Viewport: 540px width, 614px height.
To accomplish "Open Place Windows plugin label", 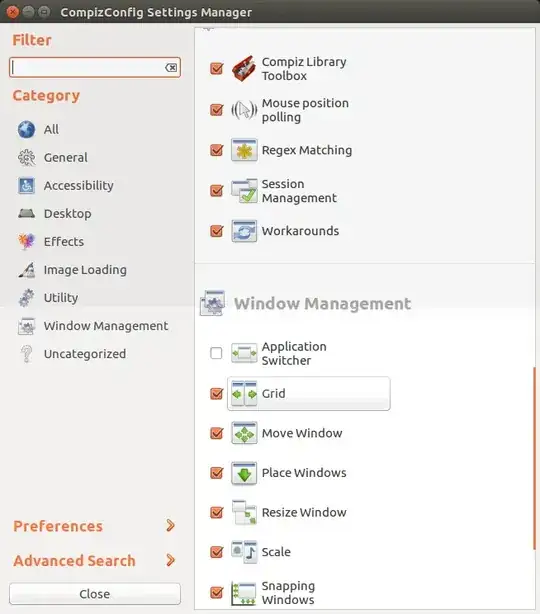I will tap(304, 473).
